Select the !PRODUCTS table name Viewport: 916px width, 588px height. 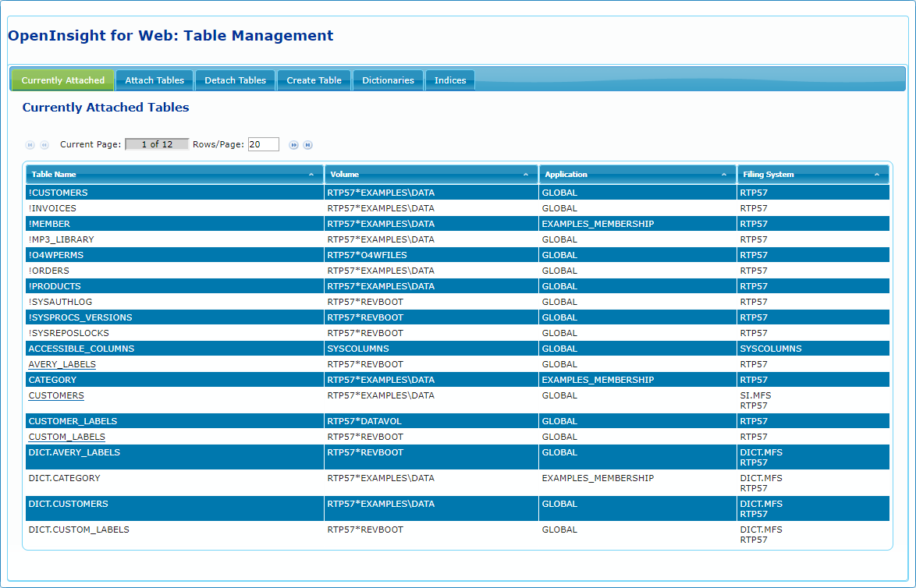(55, 287)
